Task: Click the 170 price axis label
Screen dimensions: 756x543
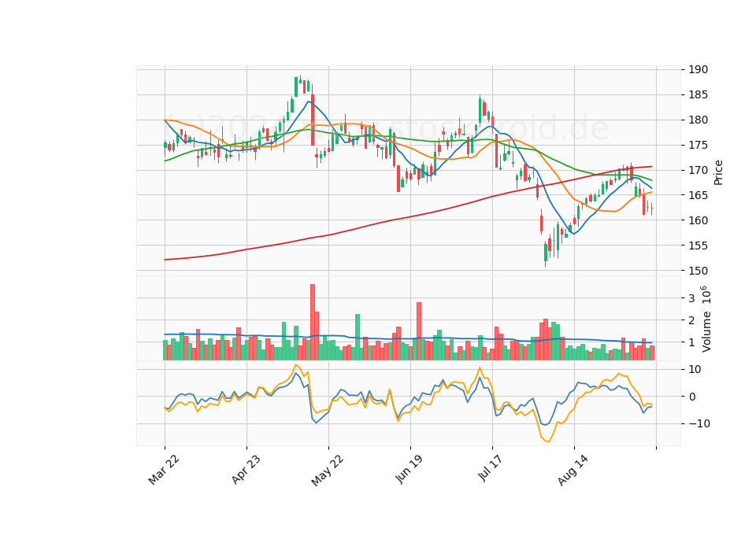Action: pyautogui.click(x=699, y=170)
